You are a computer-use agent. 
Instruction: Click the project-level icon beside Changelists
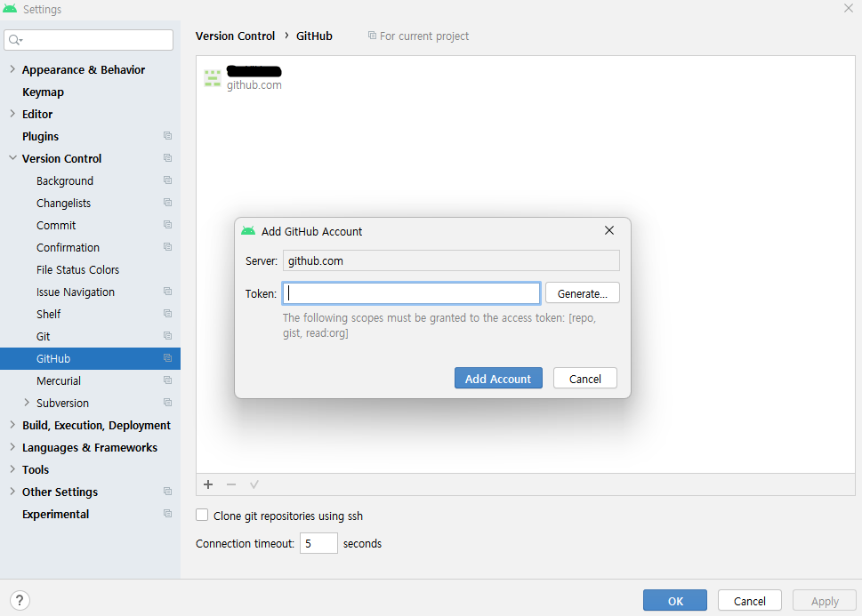[x=167, y=202]
